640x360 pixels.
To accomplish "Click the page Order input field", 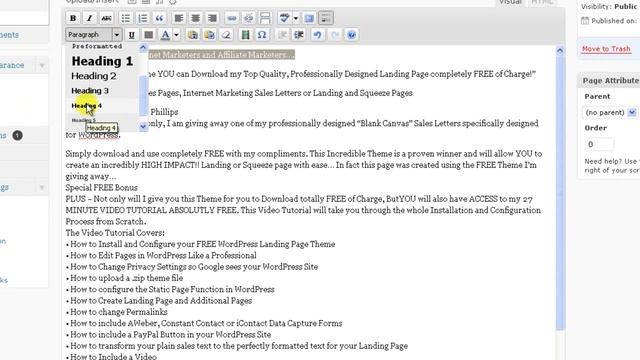I will pyautogui.click(x=599, y=144).
